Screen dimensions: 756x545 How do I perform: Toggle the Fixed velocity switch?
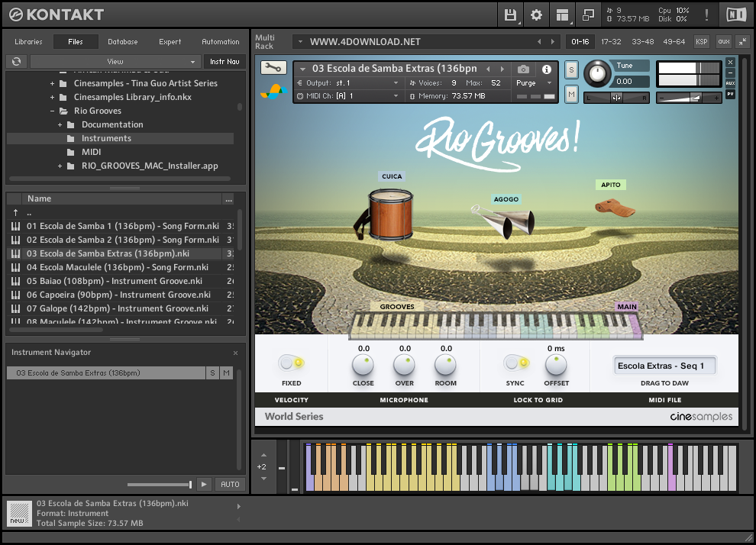click(291, 363)
